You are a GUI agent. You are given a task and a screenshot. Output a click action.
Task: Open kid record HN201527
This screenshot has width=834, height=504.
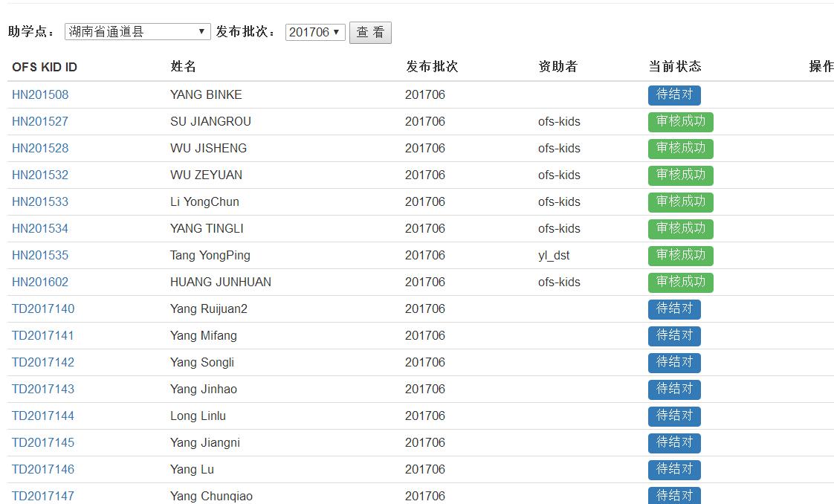click(x=40, y=121)
